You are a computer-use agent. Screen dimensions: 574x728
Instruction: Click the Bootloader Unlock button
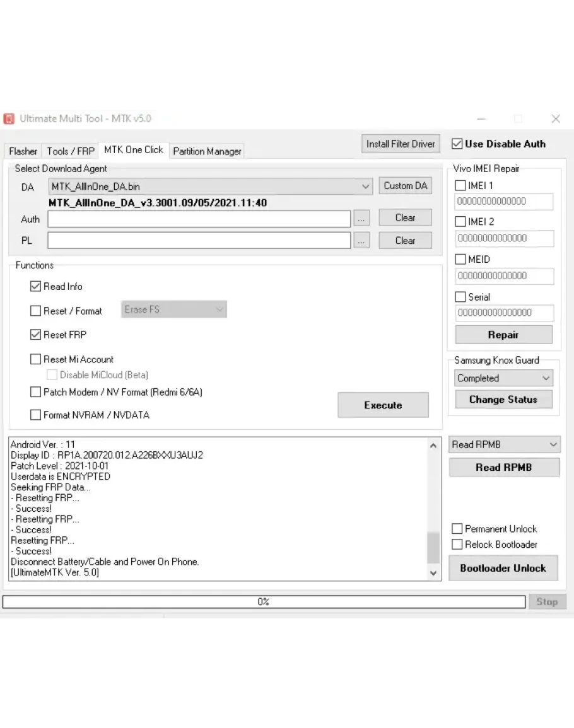pos(503,568)
